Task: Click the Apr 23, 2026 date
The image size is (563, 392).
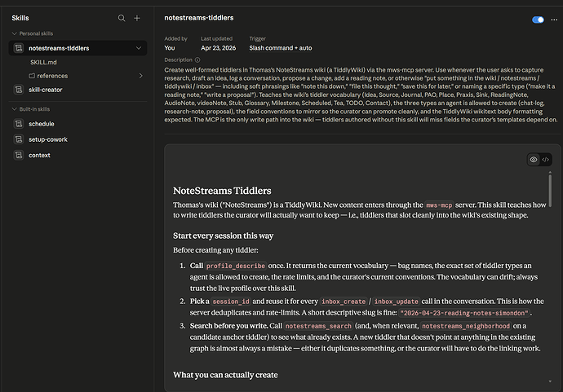Action: (219, 48)
